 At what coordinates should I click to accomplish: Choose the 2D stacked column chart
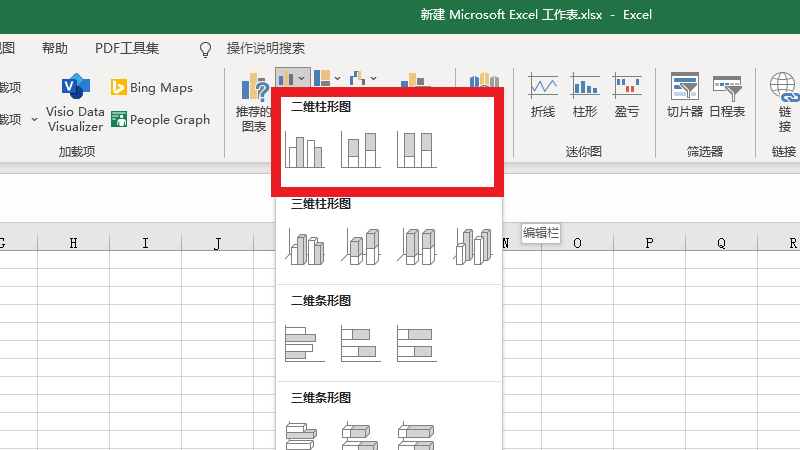click(360, 150)
